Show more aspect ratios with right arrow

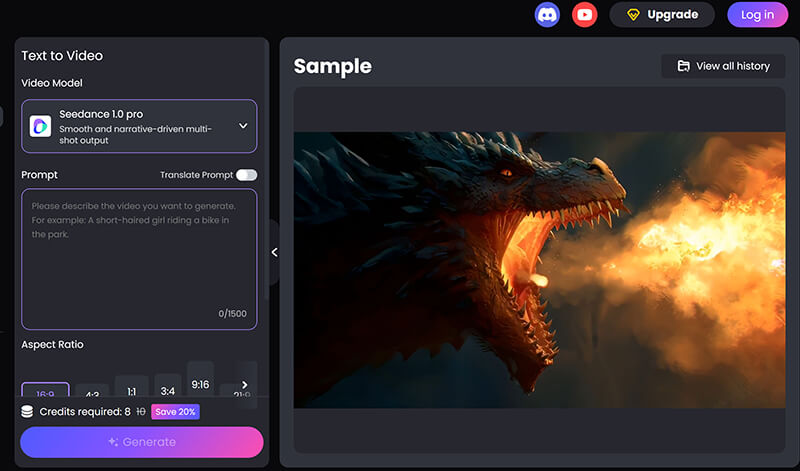coord(244,385)
